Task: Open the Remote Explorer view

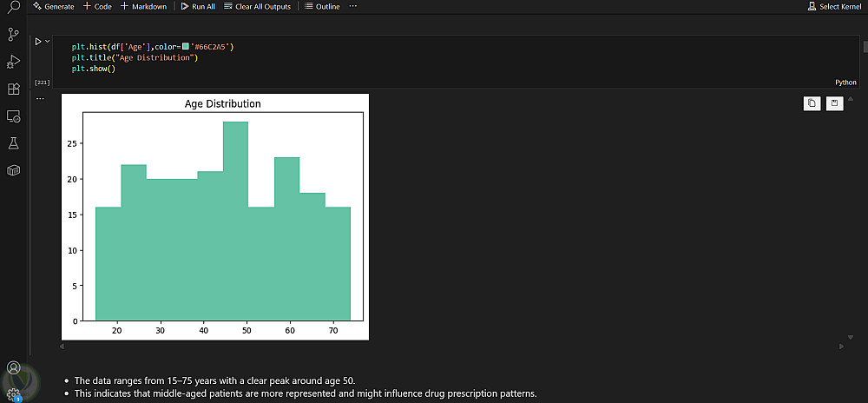Action: (x=13, y=116)
